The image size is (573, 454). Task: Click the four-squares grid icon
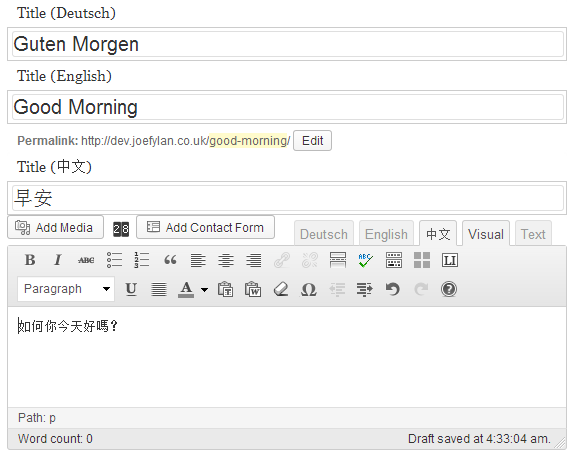pos(422,260)
